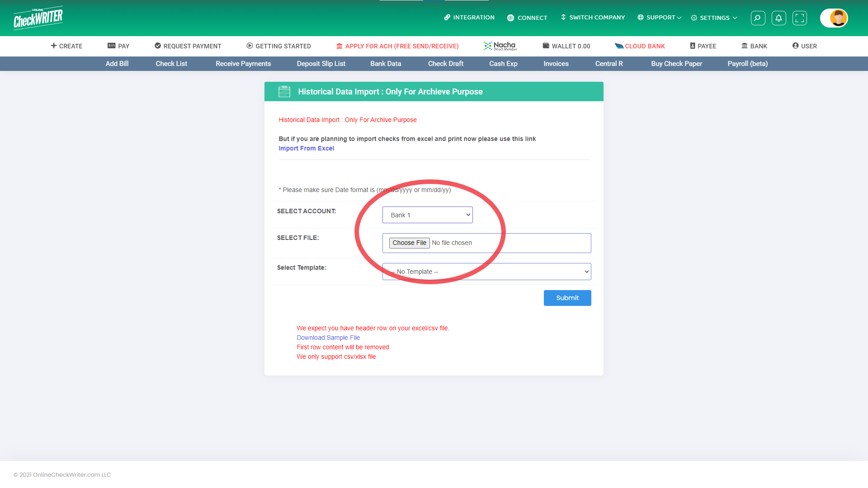
Task: Click the INTEGRATION header link
Action: coord(474,17)
